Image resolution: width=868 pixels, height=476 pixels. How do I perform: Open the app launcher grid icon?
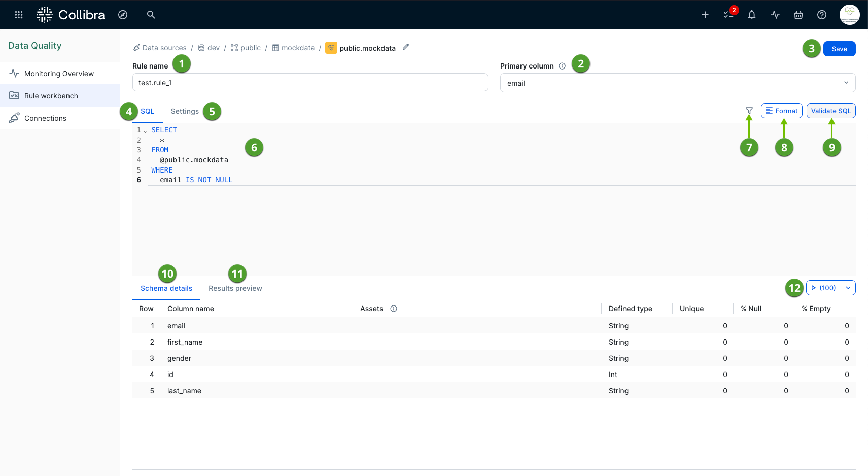pyautogui.click(x=18, y=14)
